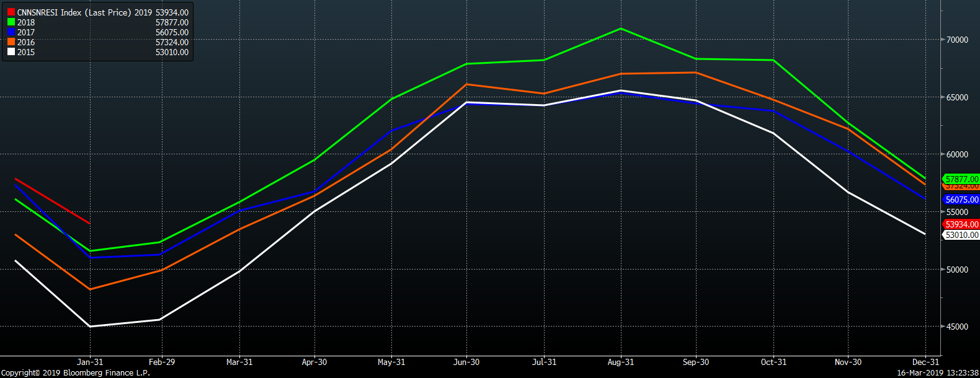Click the green 2018 legend color swatch
Screen dimensions: 980x378
pyautogui.click(x=11, y=22)
